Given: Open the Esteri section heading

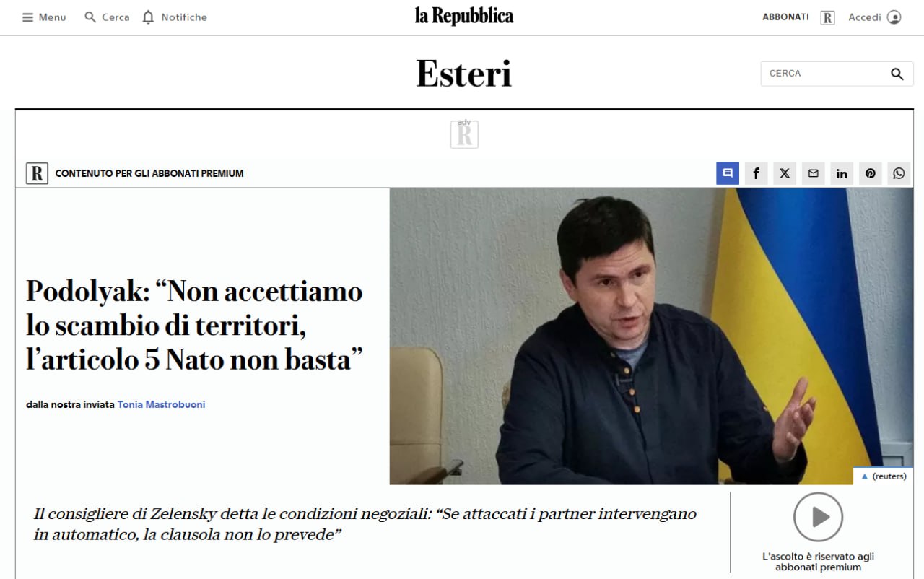Looking at the screenshot, I should click(463, 74).
